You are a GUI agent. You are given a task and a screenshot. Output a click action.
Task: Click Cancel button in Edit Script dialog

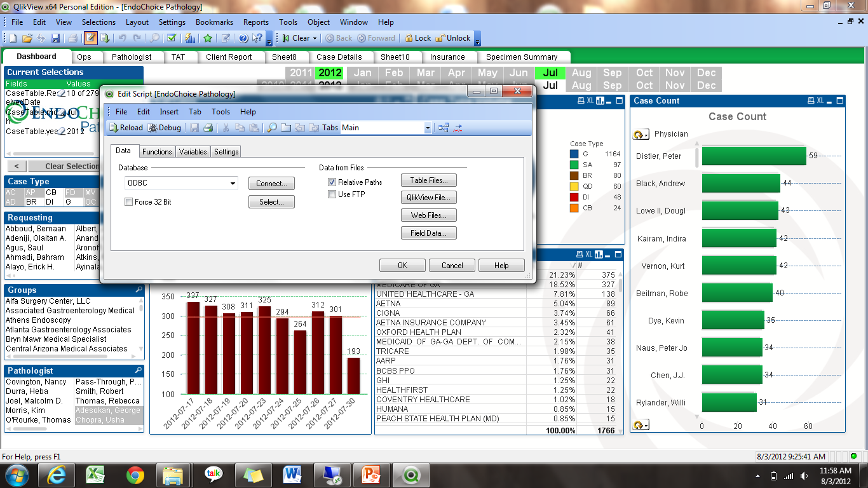point(452,266)
